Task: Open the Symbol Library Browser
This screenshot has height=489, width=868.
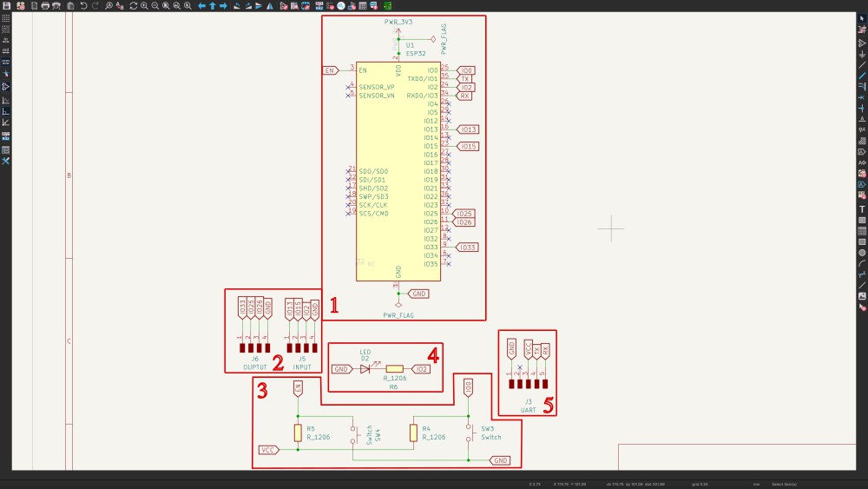Action: click(294, 5)
